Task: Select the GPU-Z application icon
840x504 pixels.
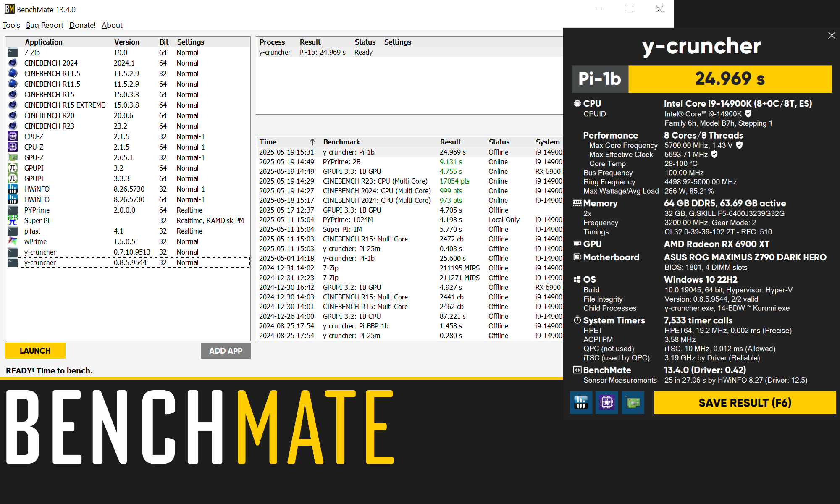Action: tap(12, 157)
